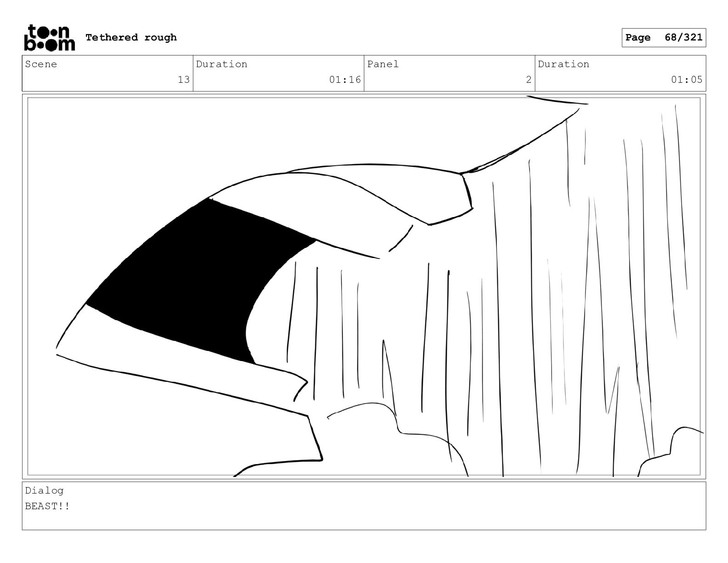Click panel duration value '01:05'
This screenshot has width=728, height=563.
pos(687,80)
